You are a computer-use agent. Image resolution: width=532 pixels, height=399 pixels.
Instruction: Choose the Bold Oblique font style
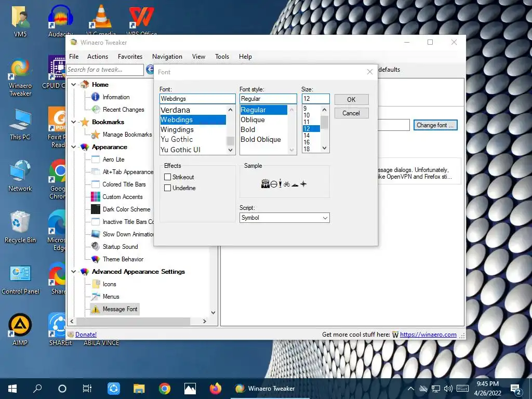tap(261, 139)
